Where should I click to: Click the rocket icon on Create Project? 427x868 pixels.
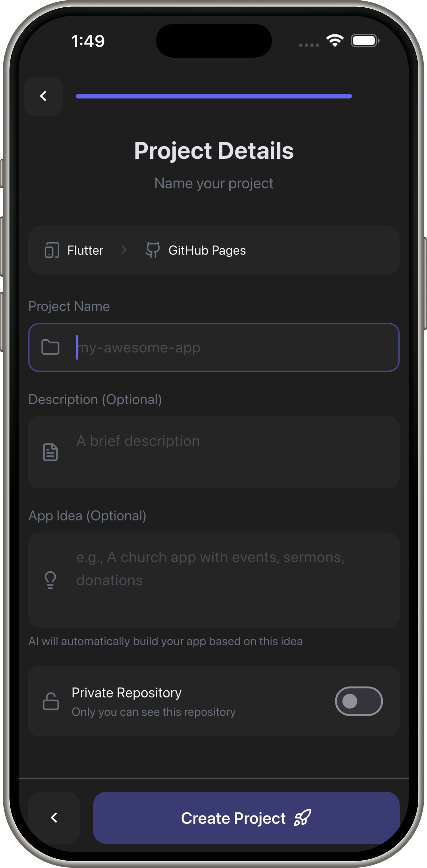tap(302, 818)
